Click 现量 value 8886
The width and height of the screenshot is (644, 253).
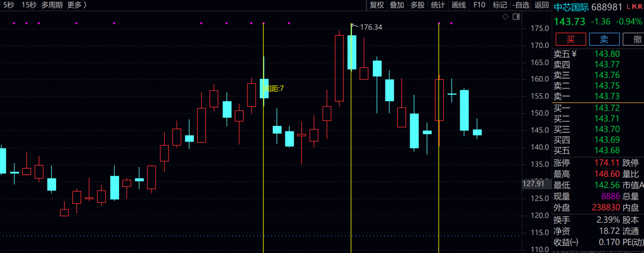[x=610, y=196]
